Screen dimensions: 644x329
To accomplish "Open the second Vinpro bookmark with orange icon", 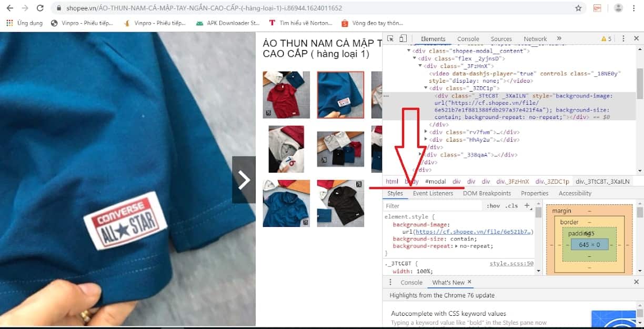I will point(154,23).
